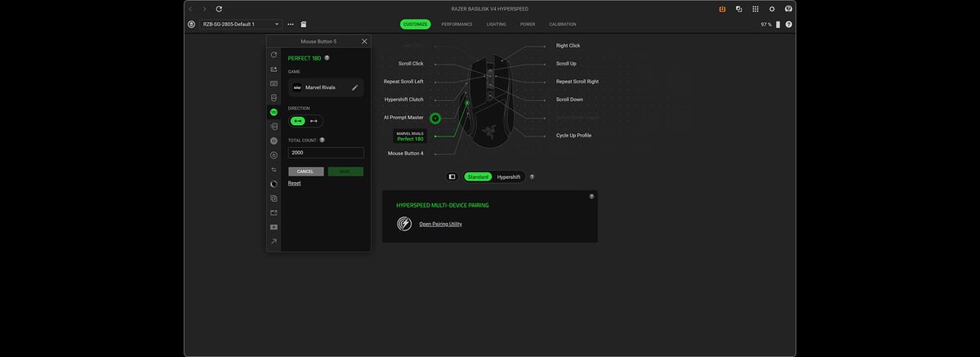Open the RZB-SG-2805-Default 1 profile dropdown
The width and height of the screenshot is (980, 357).
coord(240,25)
